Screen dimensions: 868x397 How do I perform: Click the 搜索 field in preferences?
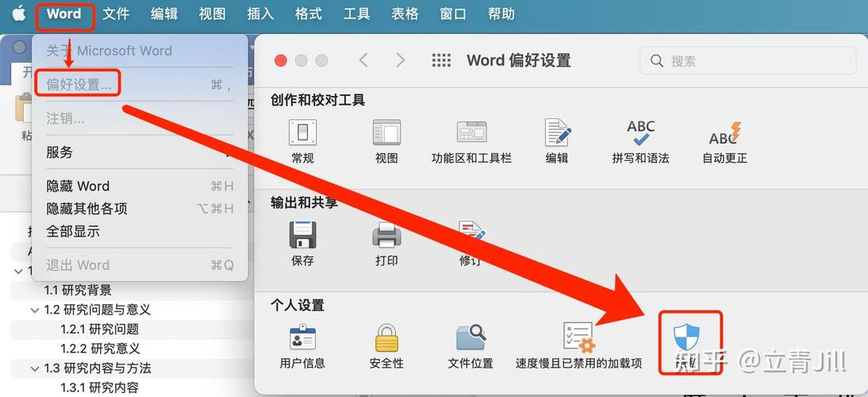[748, 60]
